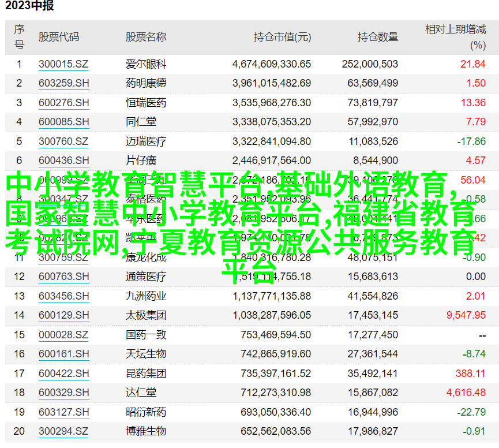Click percentage change 9,547.95
Image resolution: width=499 pixels, height=448 pixels.
coord(466,315)
